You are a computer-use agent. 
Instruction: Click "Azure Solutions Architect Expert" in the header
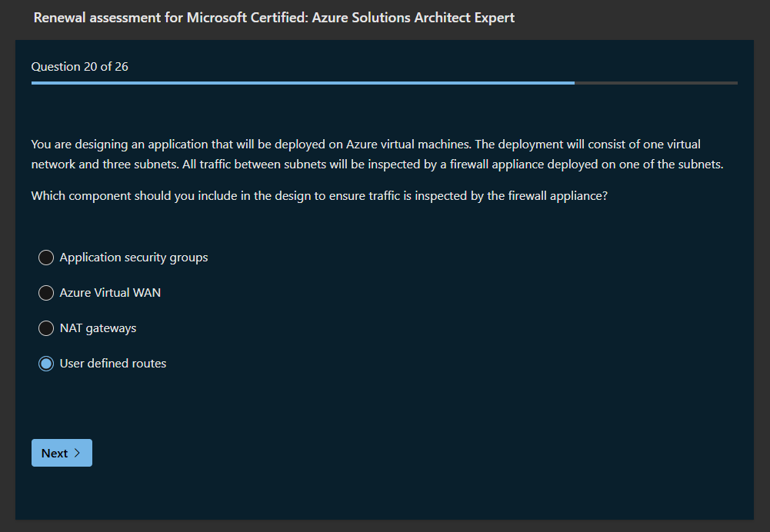pyautogui.click(x=414, y=17)
